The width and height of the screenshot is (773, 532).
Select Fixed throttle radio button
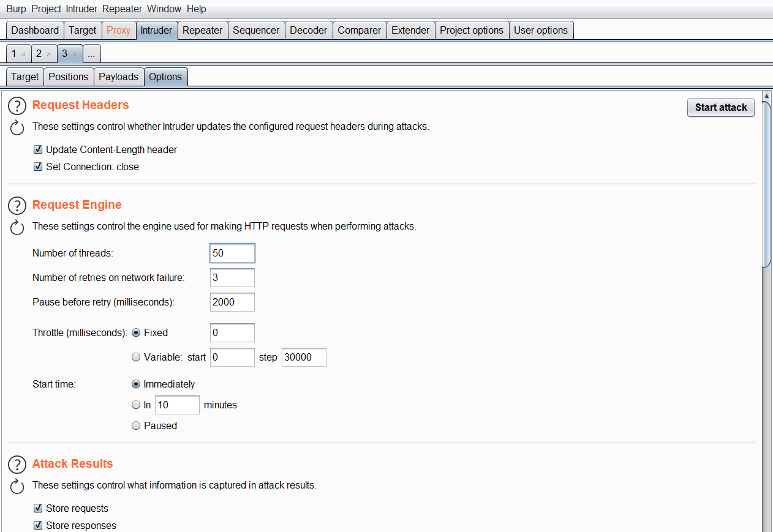(136, 333)
